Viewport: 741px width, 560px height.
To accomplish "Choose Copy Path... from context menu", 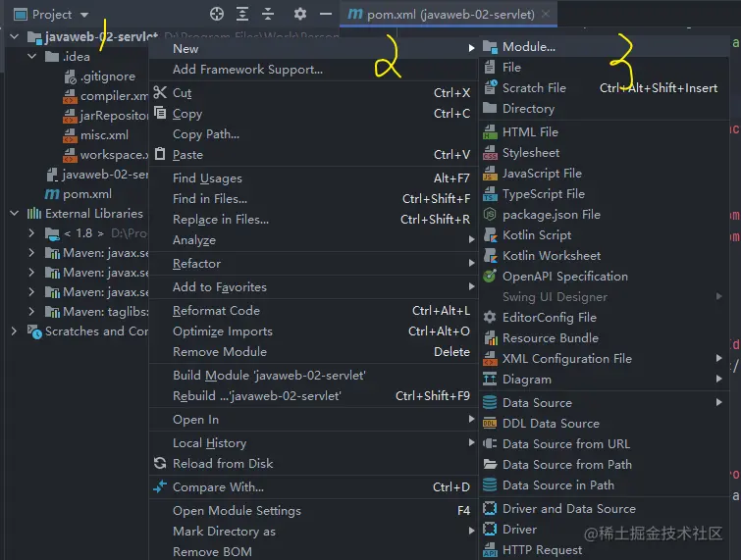I will pos(313,134).
